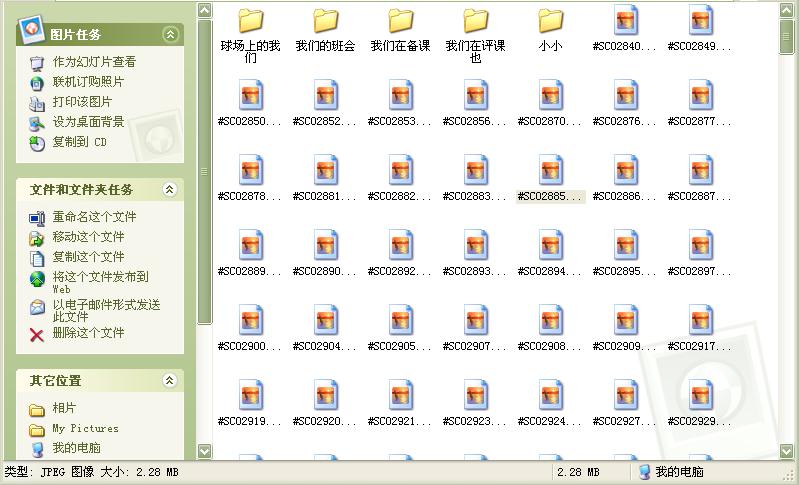
Task: Click the file list scrollbar thumb
Action: (x=786, y=36)
